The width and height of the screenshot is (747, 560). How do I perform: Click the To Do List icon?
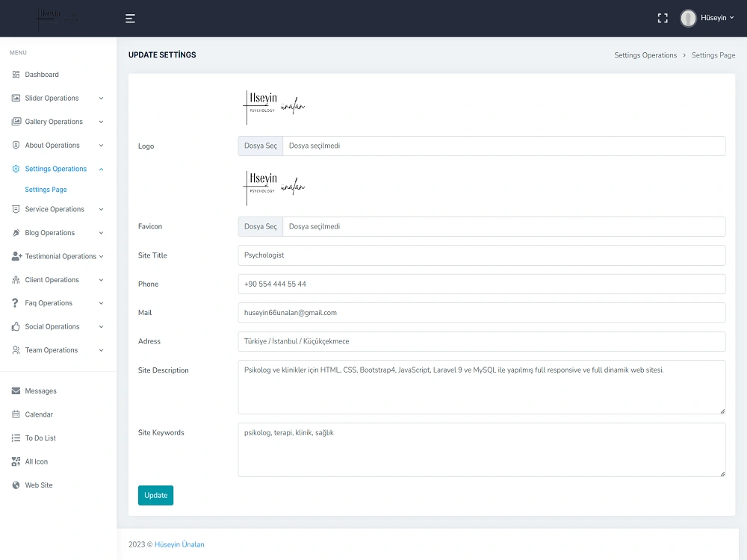tap(16, 438)
